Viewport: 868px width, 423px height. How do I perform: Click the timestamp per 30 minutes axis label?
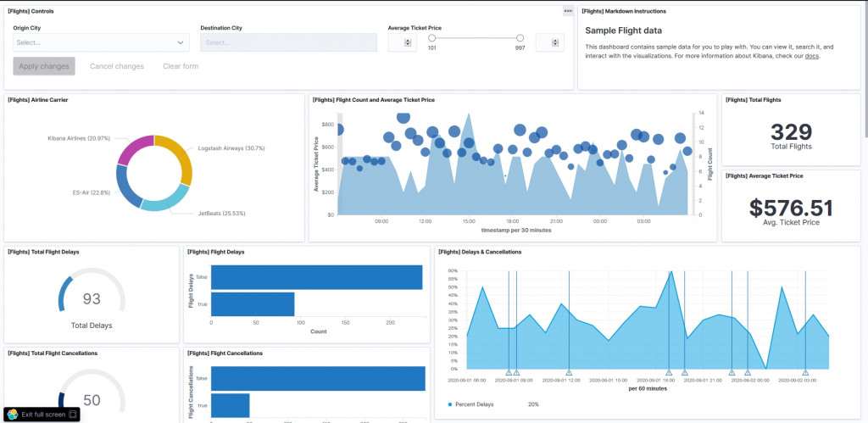click(x=515, y=230)
